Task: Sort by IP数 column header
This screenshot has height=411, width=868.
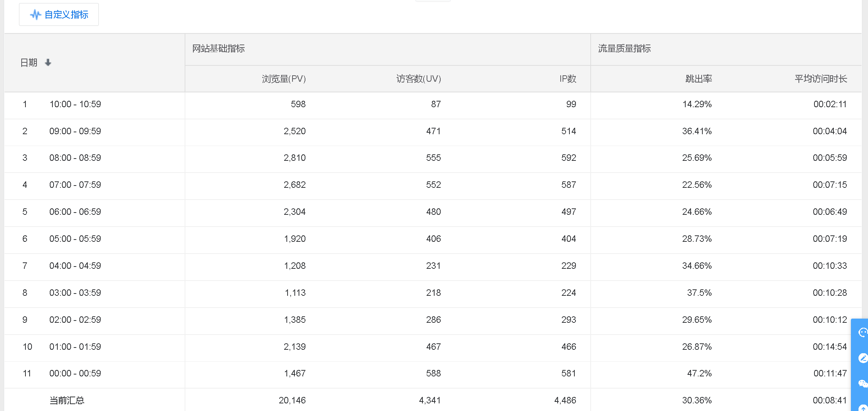Action: 568,79
